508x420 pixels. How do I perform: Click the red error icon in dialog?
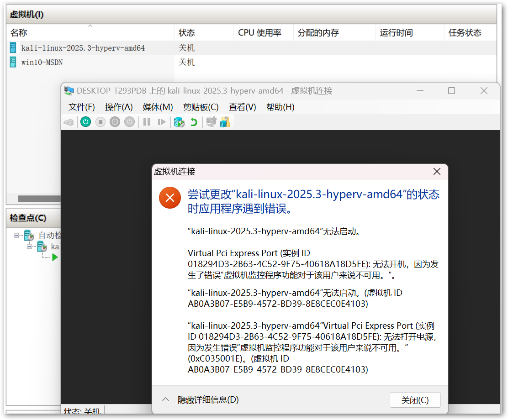point(170,198)
